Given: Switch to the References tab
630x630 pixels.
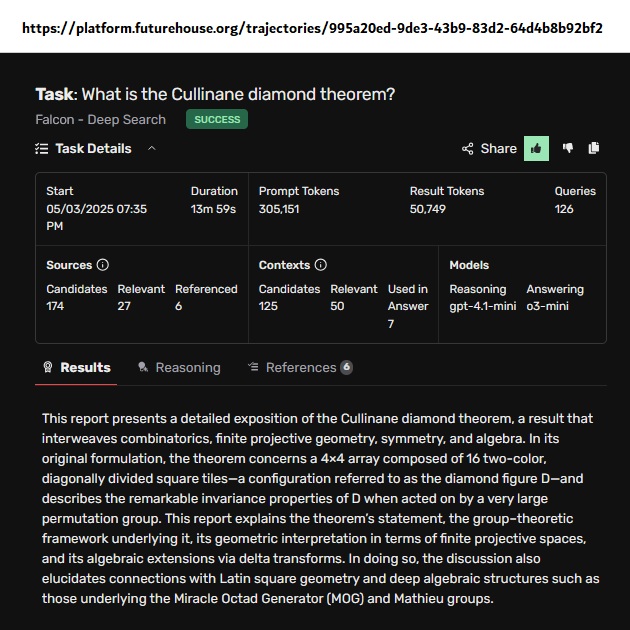Looking at the screenshot, I should click(300, 367).
